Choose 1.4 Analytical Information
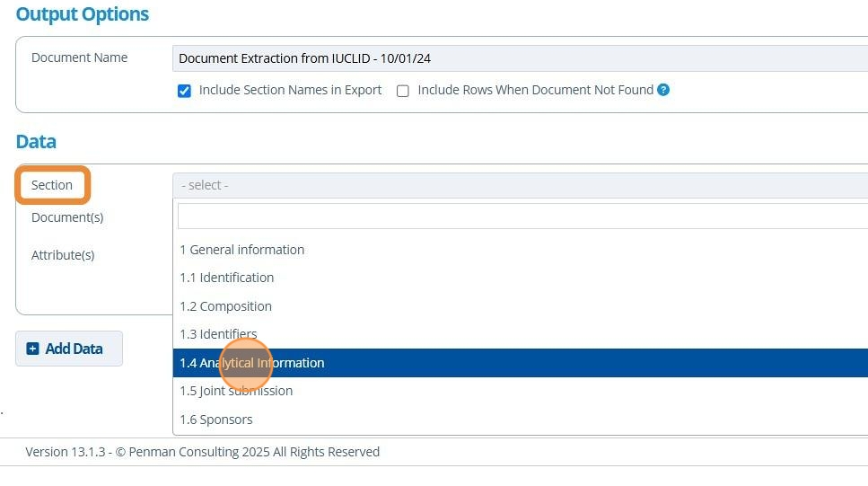The image size is (868, 486). tap(252, 363)
